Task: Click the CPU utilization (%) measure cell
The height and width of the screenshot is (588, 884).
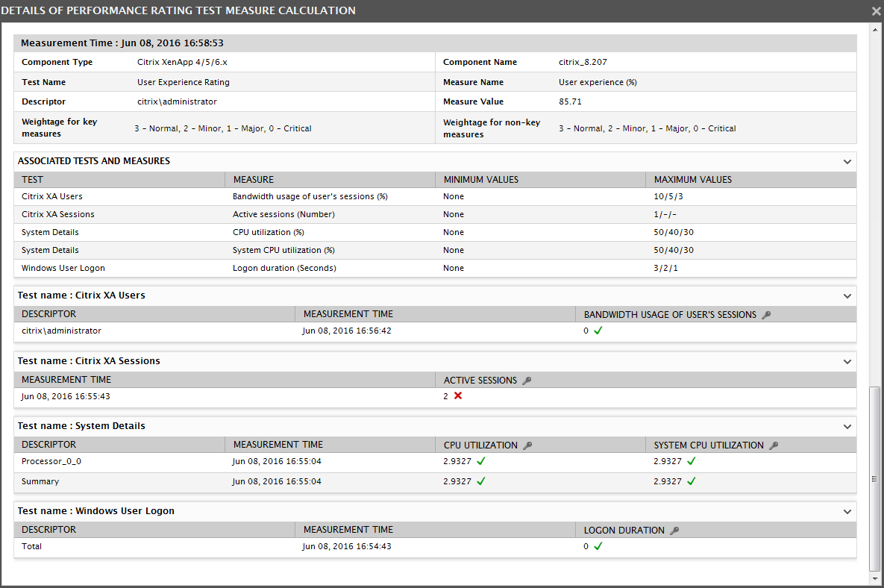Action: 269,232
